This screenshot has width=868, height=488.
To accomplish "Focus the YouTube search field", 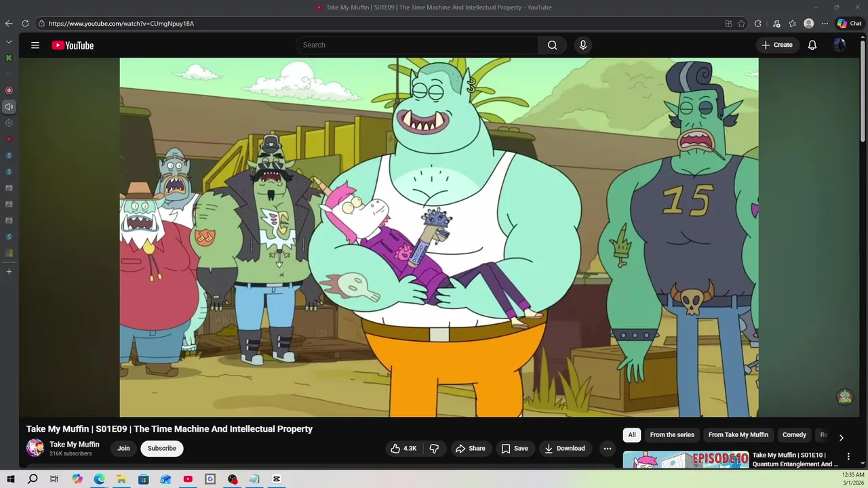I will (x=417, y=45).
